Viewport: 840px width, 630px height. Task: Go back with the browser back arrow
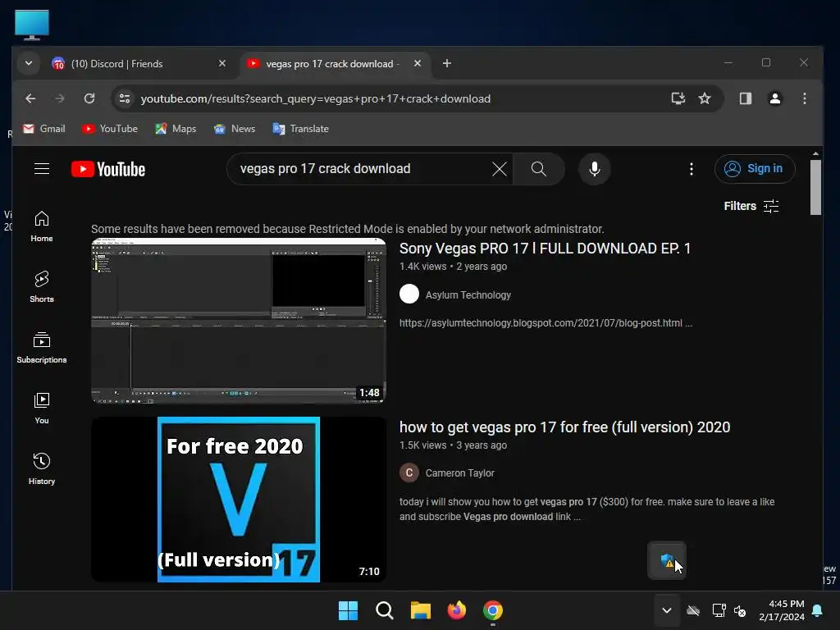tap(30, 98)
